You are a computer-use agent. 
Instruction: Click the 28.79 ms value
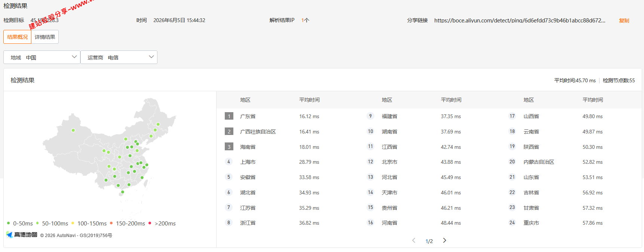(309, 162)
